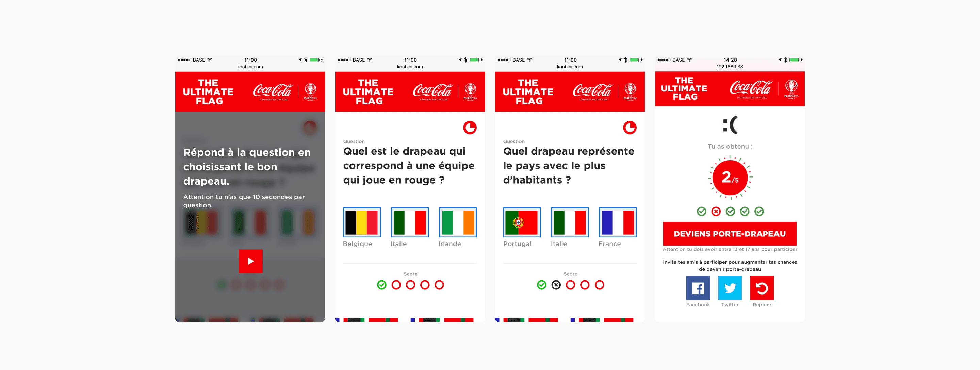The width and height of the screenshot is (980, 370).
Task: Click the timer icon on population question
Action: coord(630,128)
